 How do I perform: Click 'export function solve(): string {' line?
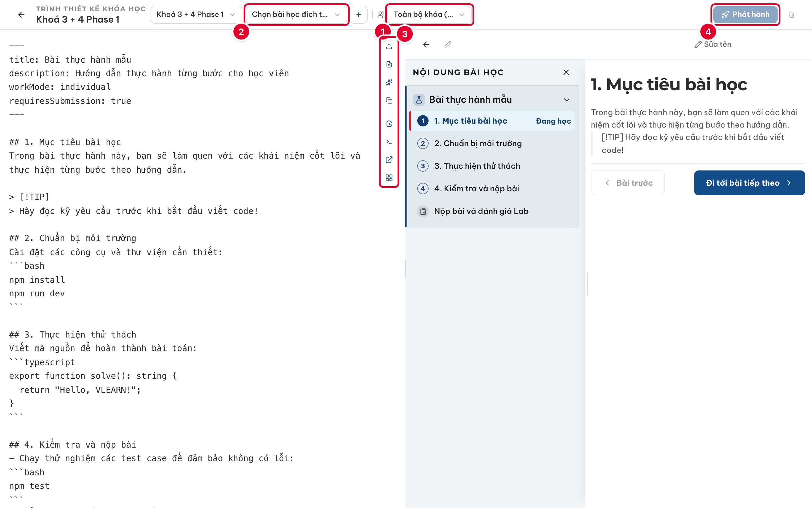pos(93,376)
